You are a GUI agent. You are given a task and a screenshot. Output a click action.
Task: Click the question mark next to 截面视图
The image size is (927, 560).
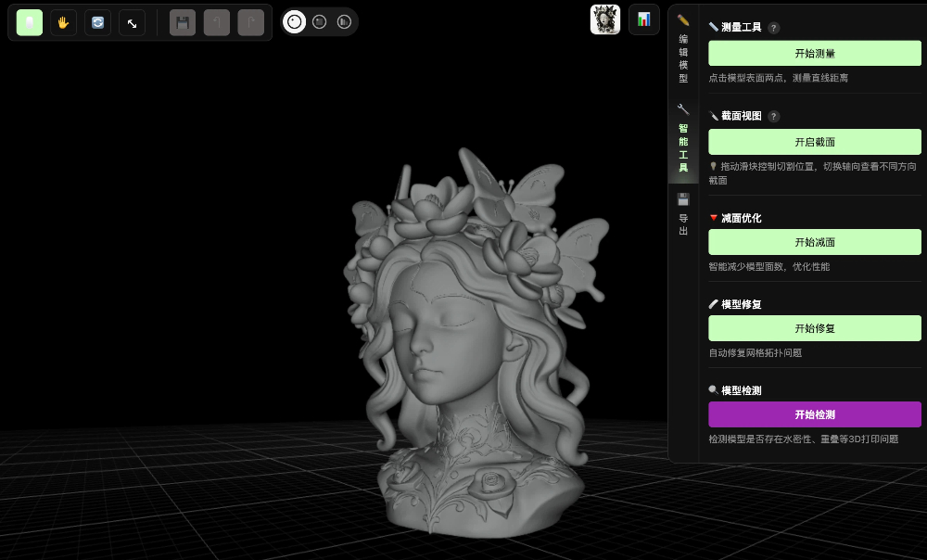774,116
